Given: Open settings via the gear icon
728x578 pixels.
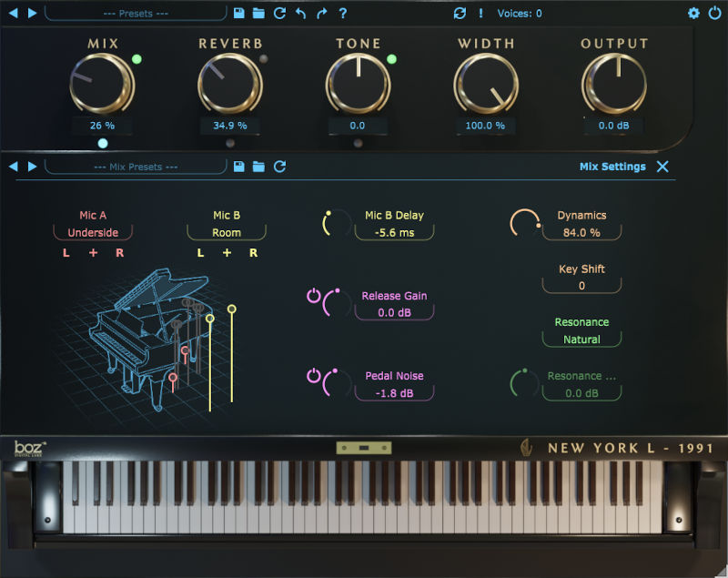Looking at the screenshot, I should (x=693, y=13).
